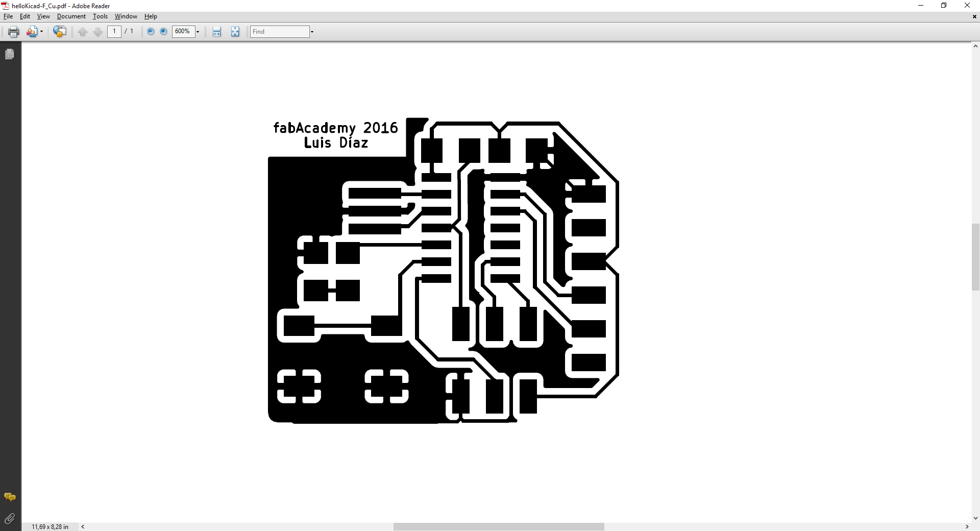Click the page size 11,69 x 8,28 in
Screen dimensions: 980x531
[x=50, y=526]
